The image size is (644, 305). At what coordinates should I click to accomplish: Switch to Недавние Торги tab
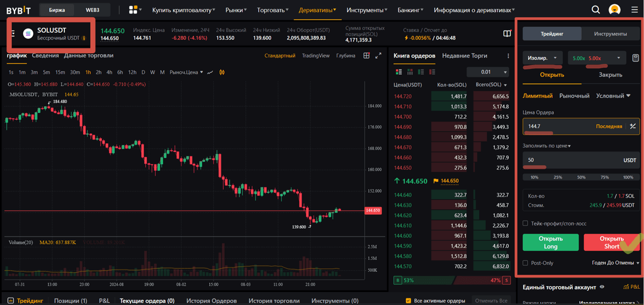464,55
